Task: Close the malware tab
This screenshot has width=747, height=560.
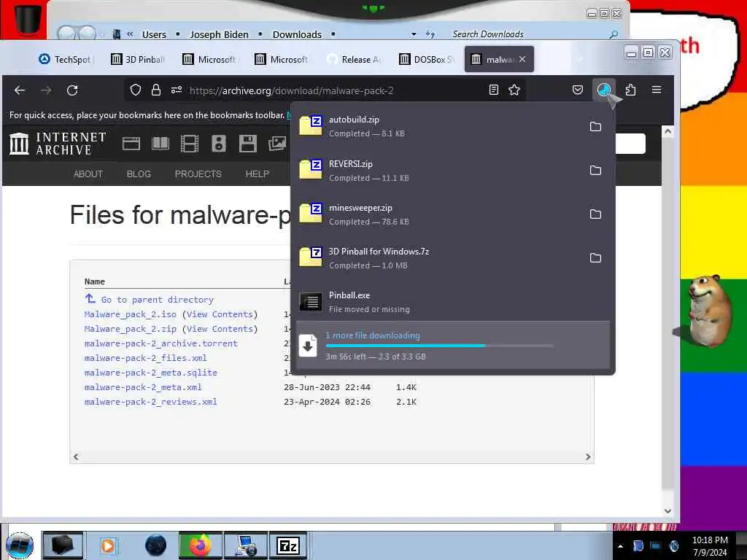Action: coord(522,59)
